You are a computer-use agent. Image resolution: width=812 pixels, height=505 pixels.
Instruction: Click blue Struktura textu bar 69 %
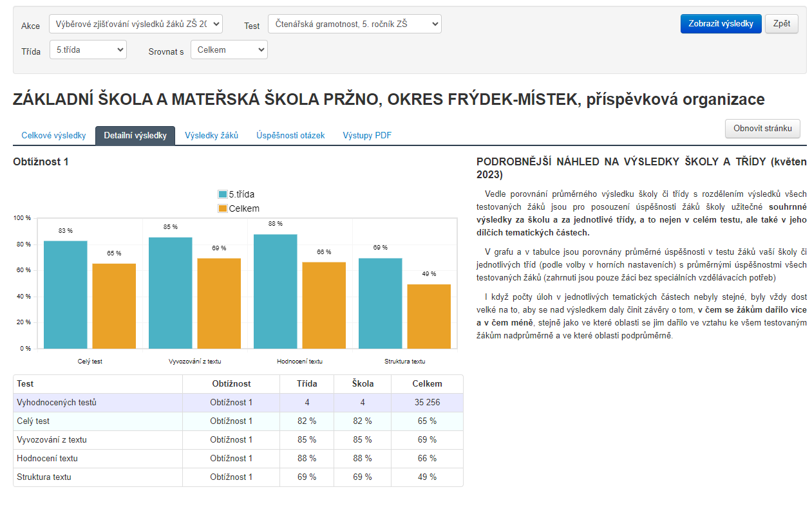pyautogui.click(x=381, y=304)
